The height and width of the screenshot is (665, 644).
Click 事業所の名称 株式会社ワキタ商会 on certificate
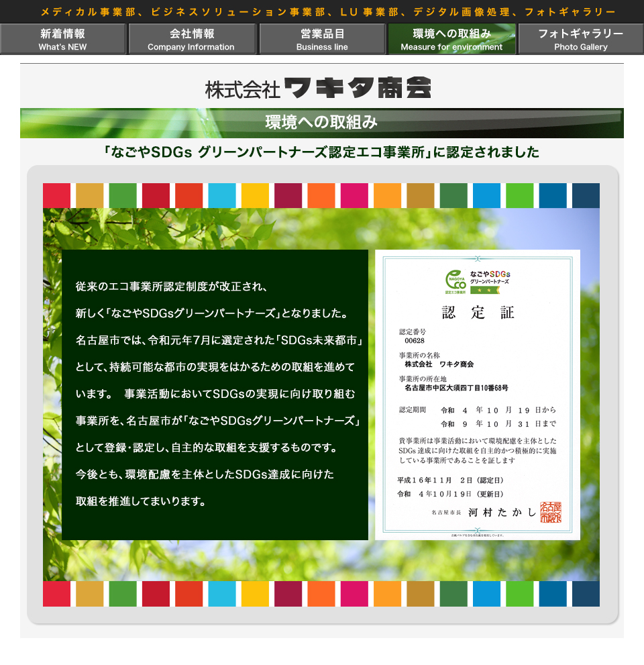[436, 360]
